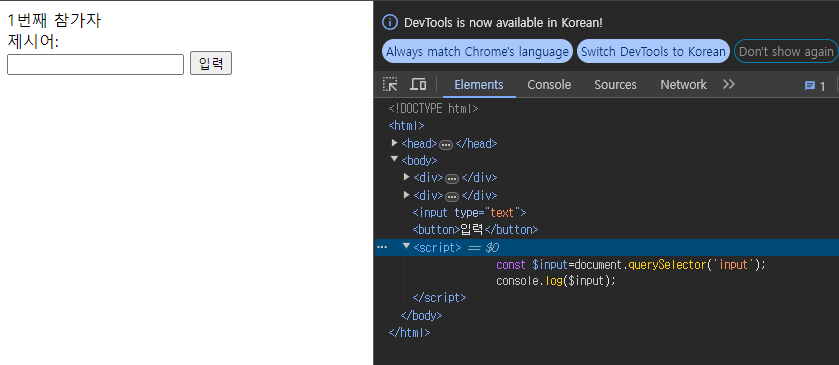
Task: Click the const $input querySelector code line
Action: pos(631,264)
